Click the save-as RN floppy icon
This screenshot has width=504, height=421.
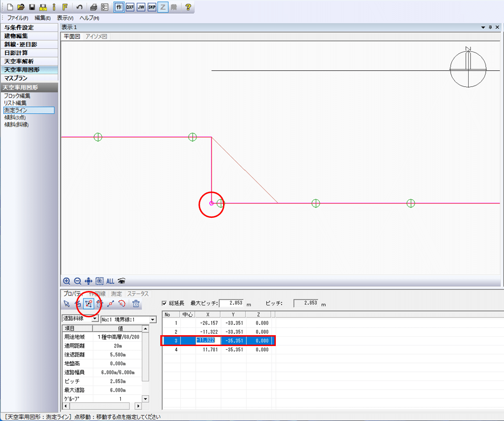coord(43,7)
